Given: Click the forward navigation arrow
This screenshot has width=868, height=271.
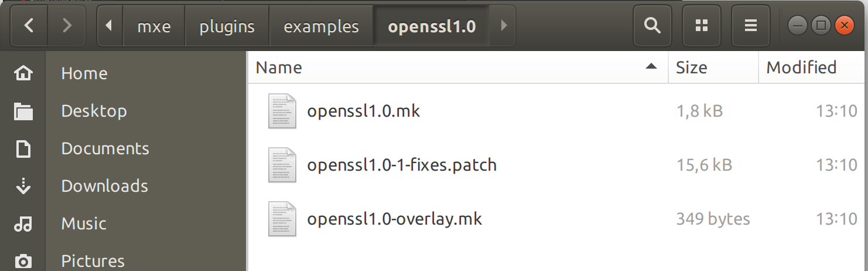Looking at the screenshot, I should pos(67,26).
